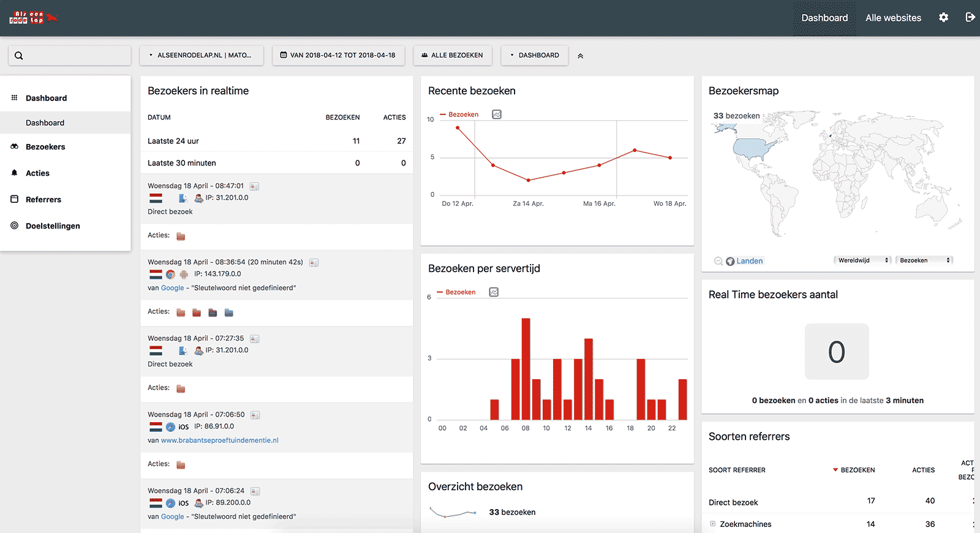The height and width of the screenshot is (533, 980).
Task: Open the visitor profile icon for visit 07:06:50
Action: point(255,415)
